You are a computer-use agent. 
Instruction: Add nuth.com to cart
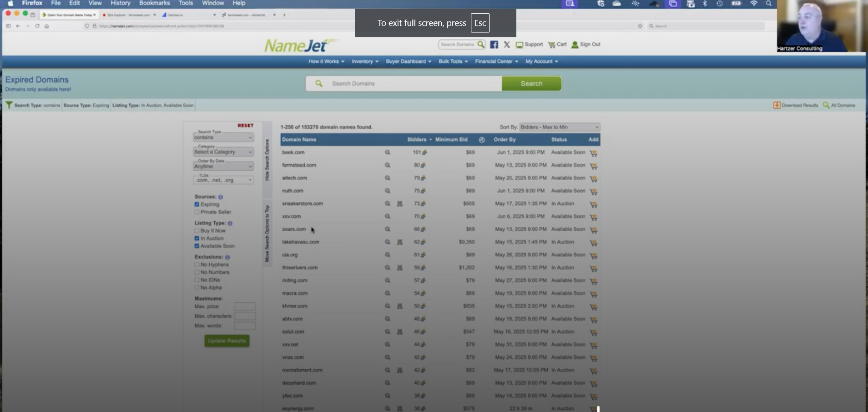point(593,191)
